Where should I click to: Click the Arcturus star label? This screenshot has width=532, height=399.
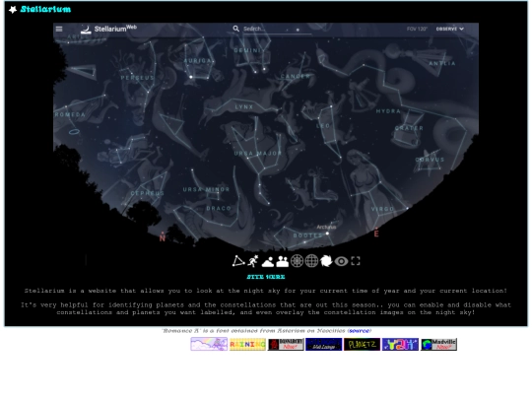coord(326,227)
